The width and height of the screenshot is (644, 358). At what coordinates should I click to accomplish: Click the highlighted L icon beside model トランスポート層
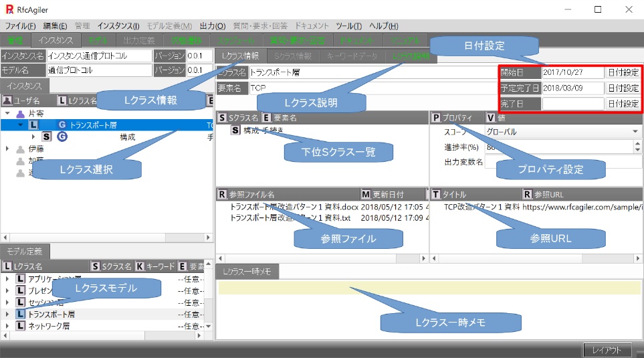point(21,315)
